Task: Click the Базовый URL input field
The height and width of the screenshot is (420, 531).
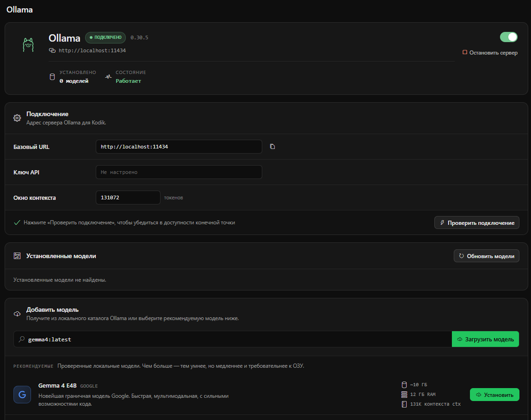Action: click(x=179, y=147)
